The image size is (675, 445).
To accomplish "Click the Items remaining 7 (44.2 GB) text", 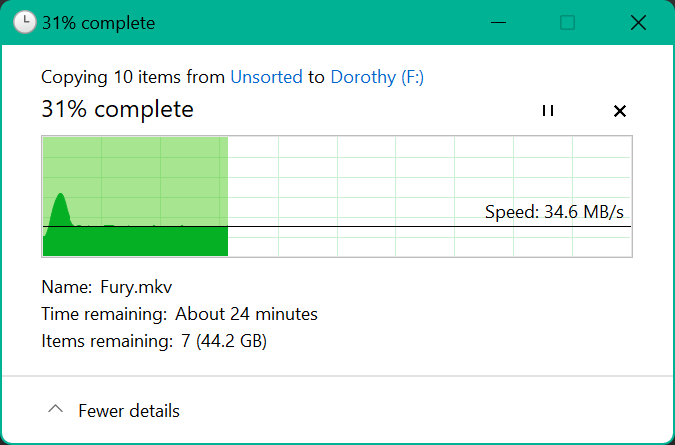I will point(154,341).
